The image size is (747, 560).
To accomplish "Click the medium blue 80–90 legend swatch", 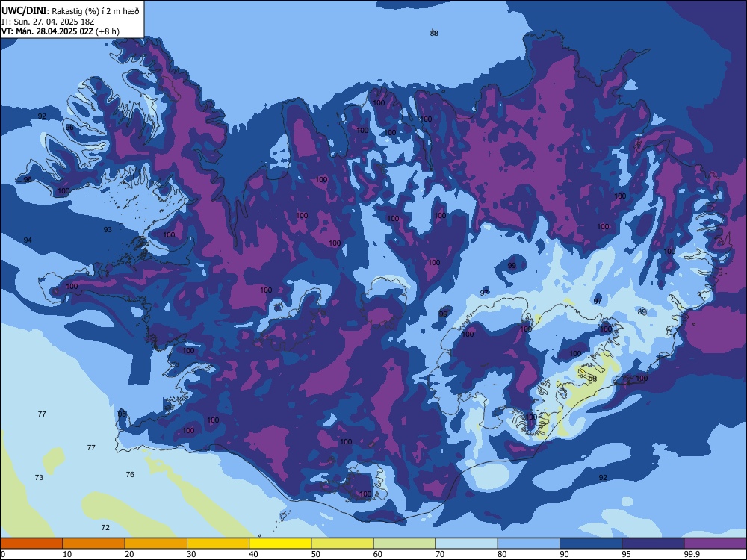I will tap(529, 544).
